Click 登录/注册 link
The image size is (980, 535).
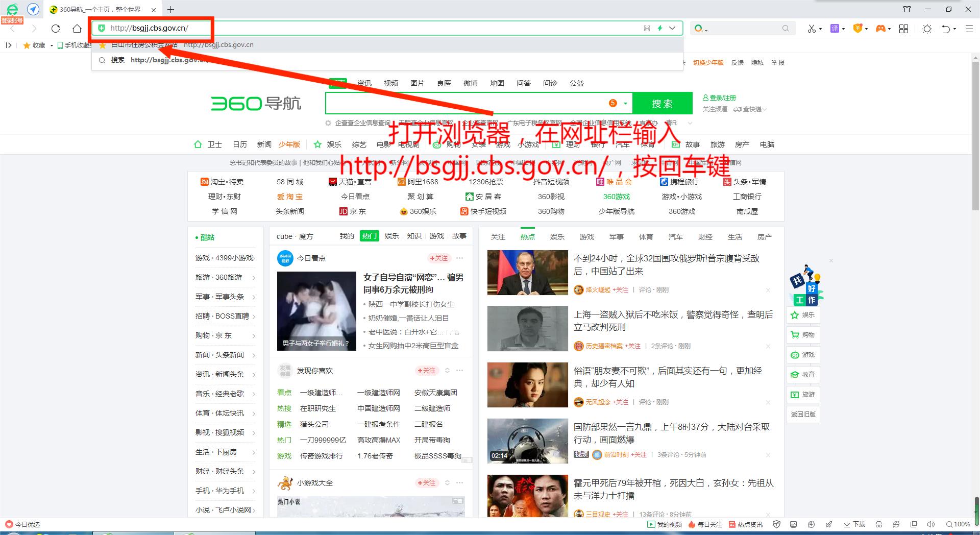[719, 98]
